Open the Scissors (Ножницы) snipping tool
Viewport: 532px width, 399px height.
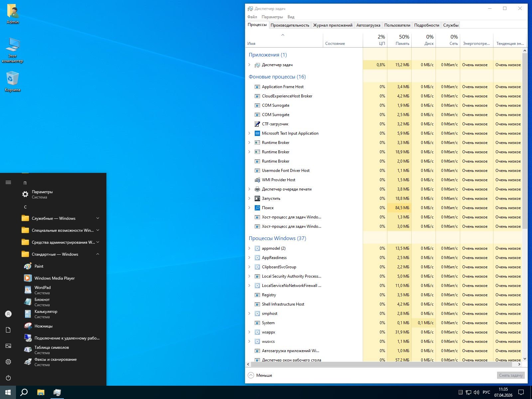click(43, 326)
